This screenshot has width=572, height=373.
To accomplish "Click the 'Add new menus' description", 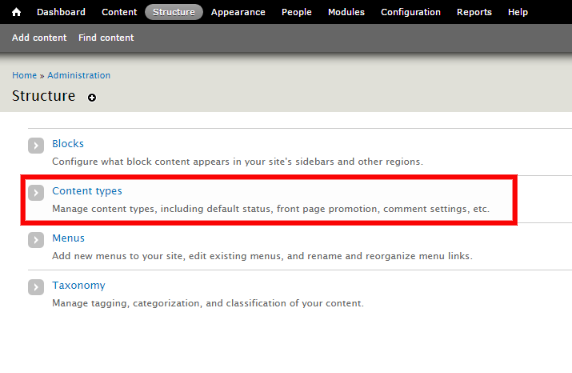I will tap(262, 256).
